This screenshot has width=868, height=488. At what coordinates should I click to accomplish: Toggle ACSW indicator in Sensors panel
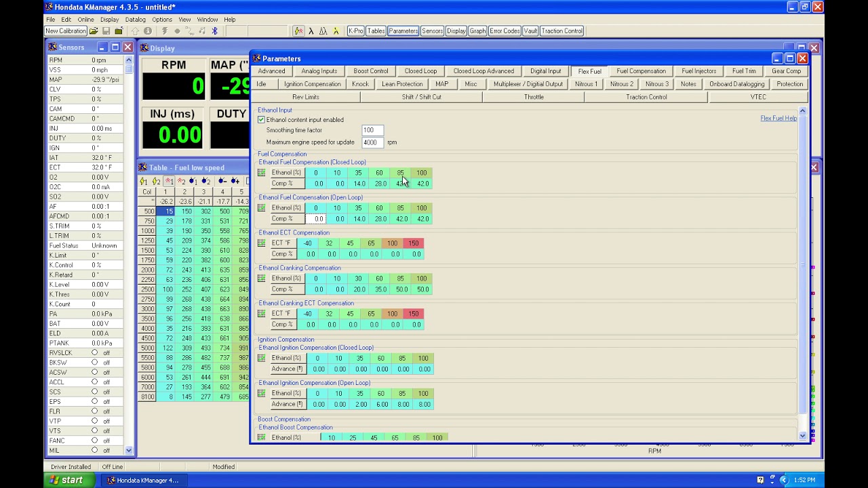click(x=95, y=372)
